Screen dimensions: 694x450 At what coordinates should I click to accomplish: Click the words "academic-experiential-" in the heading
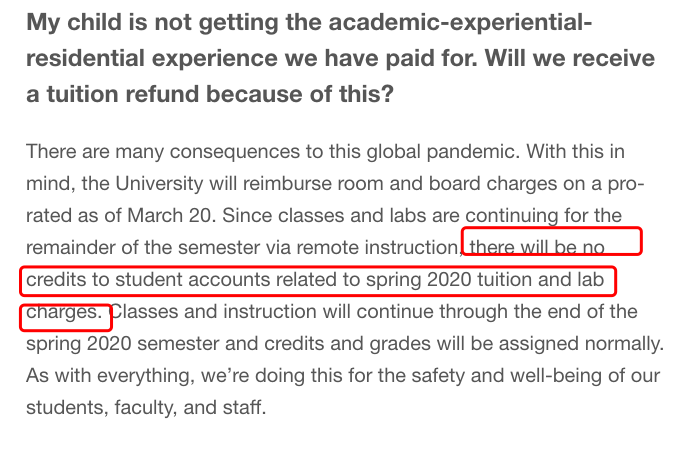460,22
